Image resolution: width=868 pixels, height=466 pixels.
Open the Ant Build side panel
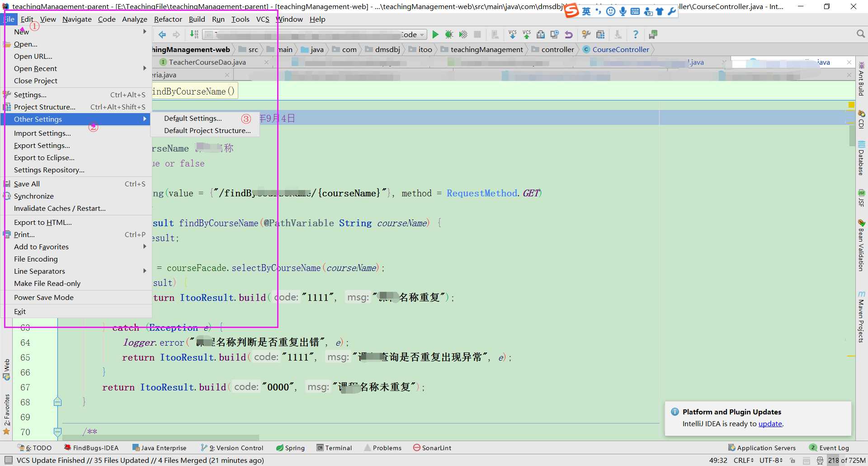[x=861, y=79]
